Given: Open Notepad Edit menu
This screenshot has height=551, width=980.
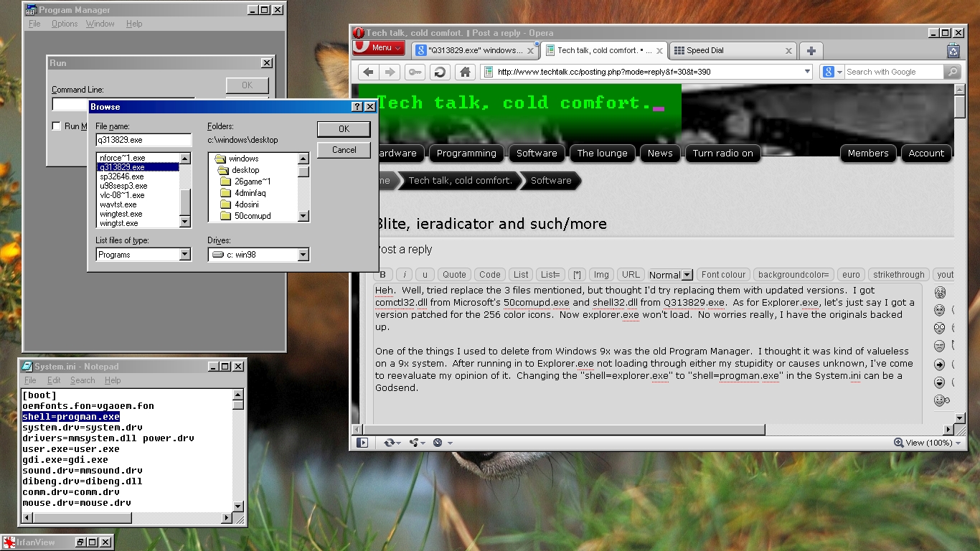Looking at the screenshot, I should pos(54,380).
